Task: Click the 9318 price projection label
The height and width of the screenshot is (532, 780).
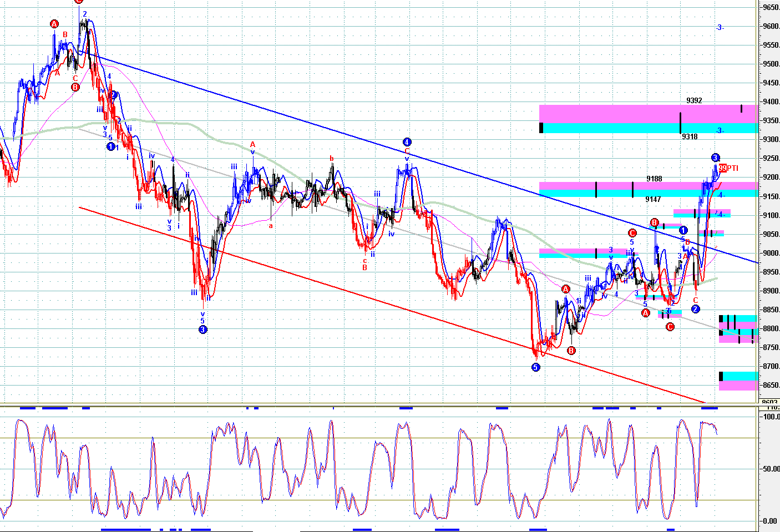Action: point(690,136)
